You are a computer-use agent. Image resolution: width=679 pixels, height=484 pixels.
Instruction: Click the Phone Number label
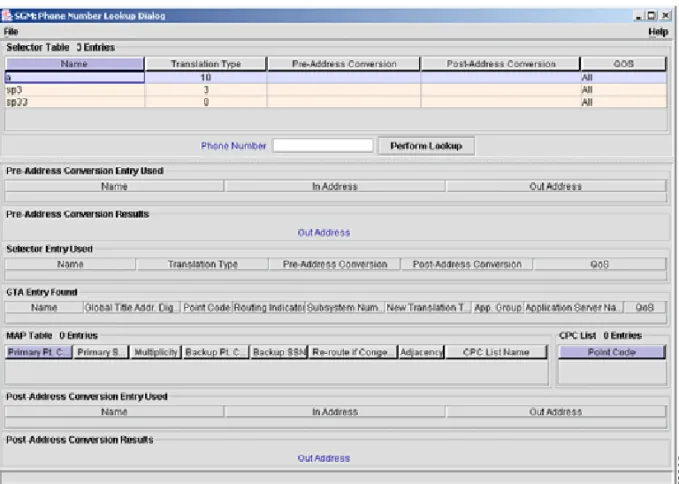(x=233, y=146)
